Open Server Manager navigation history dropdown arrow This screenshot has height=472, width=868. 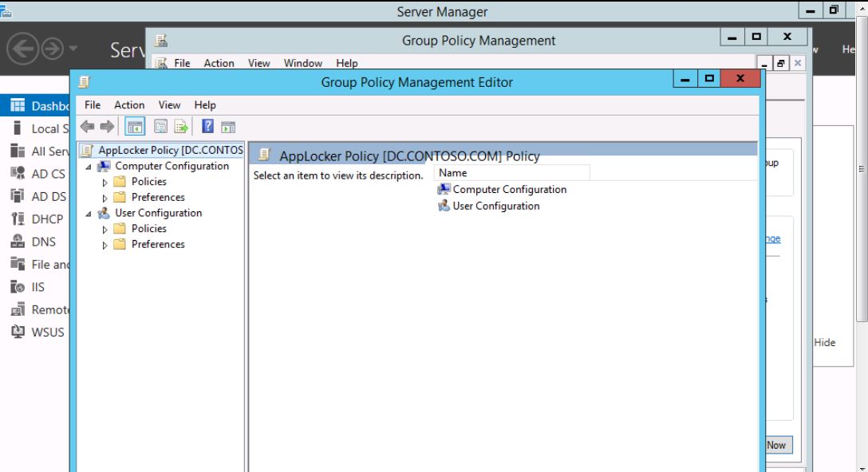[73, 49]
